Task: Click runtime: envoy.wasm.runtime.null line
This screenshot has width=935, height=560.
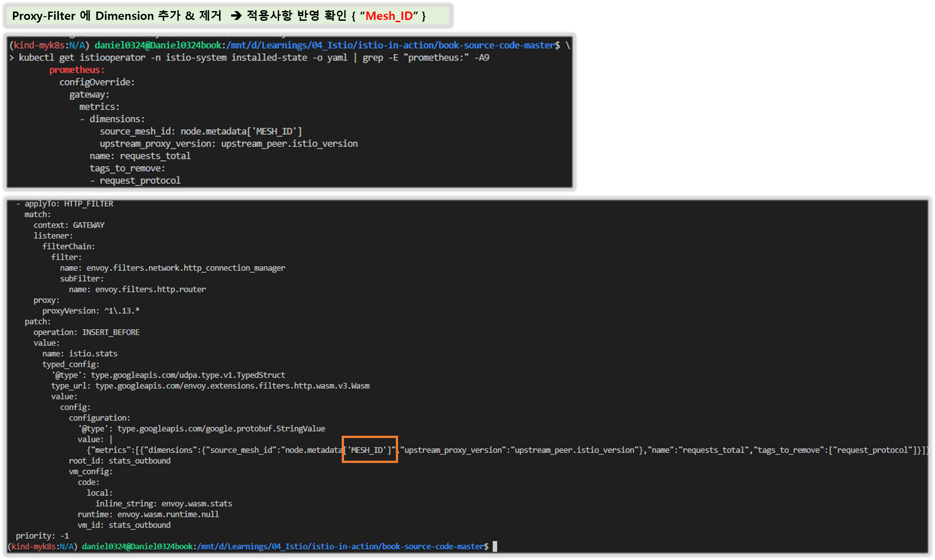Action: 148,514
